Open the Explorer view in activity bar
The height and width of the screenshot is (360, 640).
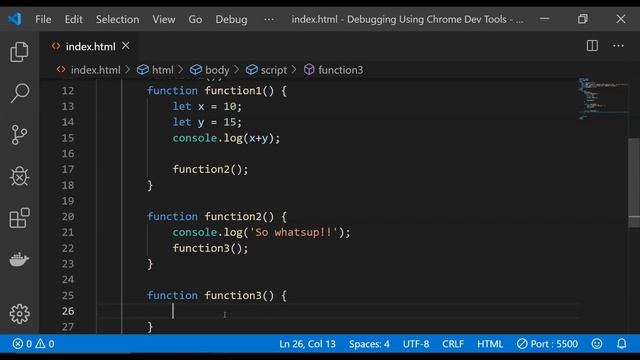19,52
